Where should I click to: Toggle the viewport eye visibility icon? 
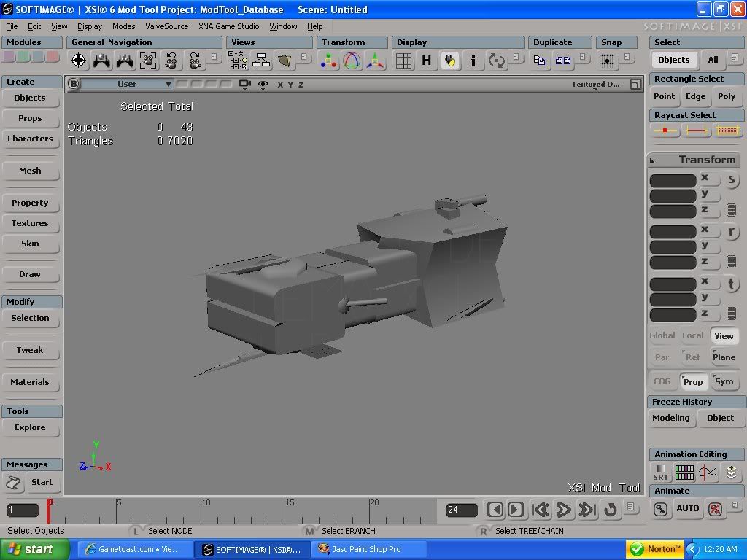tap(263, 85)
